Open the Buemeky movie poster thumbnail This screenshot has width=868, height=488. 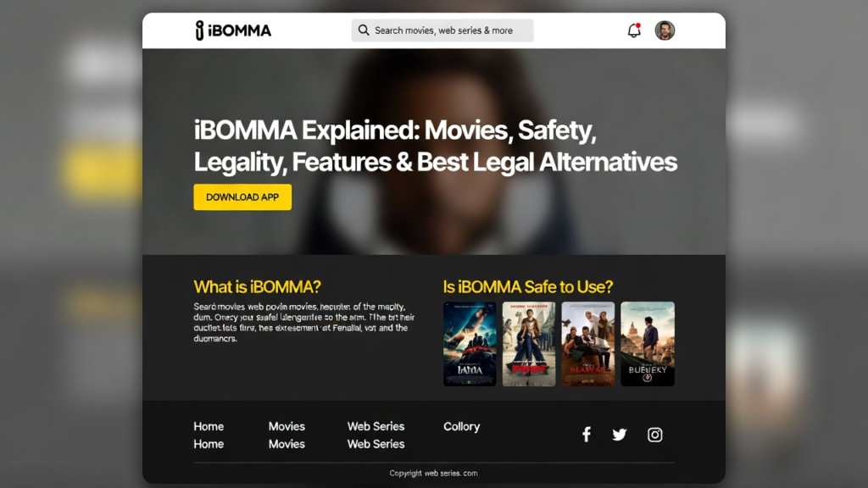tap(647, 344)
